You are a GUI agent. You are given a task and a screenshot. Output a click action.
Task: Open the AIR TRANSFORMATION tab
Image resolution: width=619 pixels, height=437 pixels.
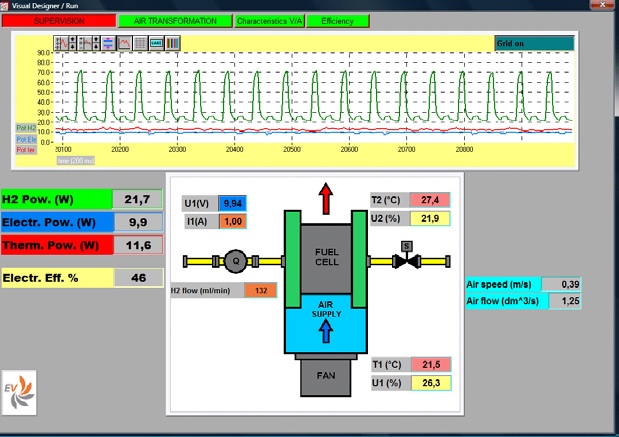click(x=175, y=21)
